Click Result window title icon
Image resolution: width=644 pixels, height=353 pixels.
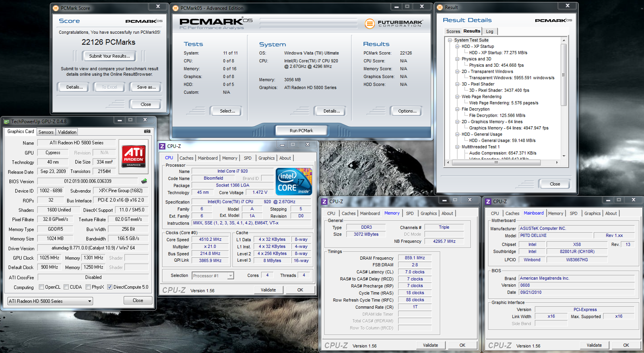tap(440, 7)
